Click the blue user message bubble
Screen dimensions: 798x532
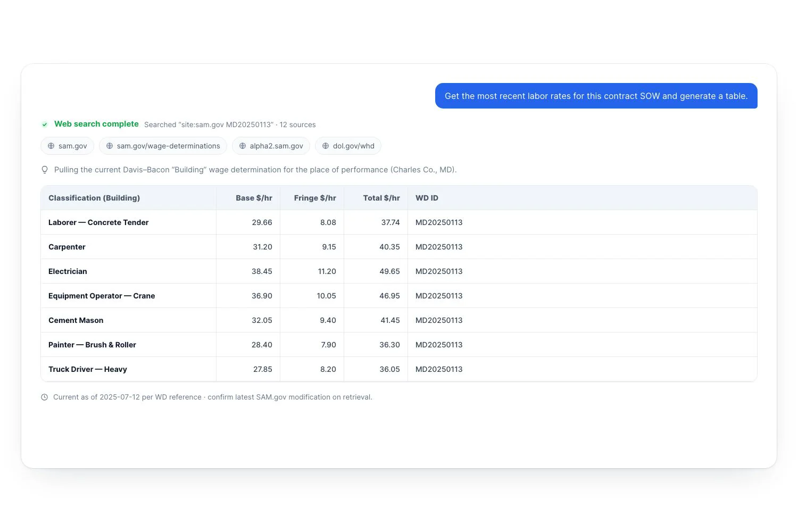click(x=596, y=96)
